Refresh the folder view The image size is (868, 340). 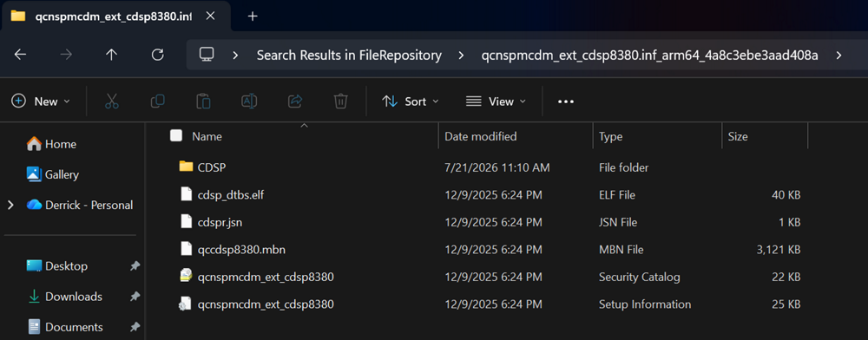158,55
